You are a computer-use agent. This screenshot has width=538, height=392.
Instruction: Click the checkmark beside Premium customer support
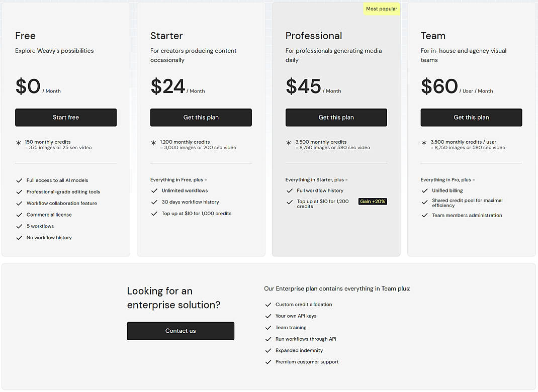tap(268, 362)
